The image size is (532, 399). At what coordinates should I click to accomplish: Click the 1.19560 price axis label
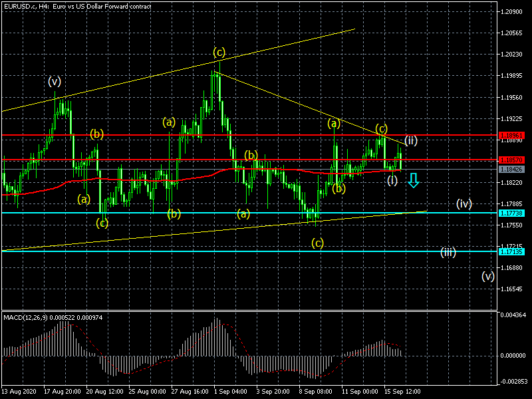pyautogui.click(x=511, y=98)
